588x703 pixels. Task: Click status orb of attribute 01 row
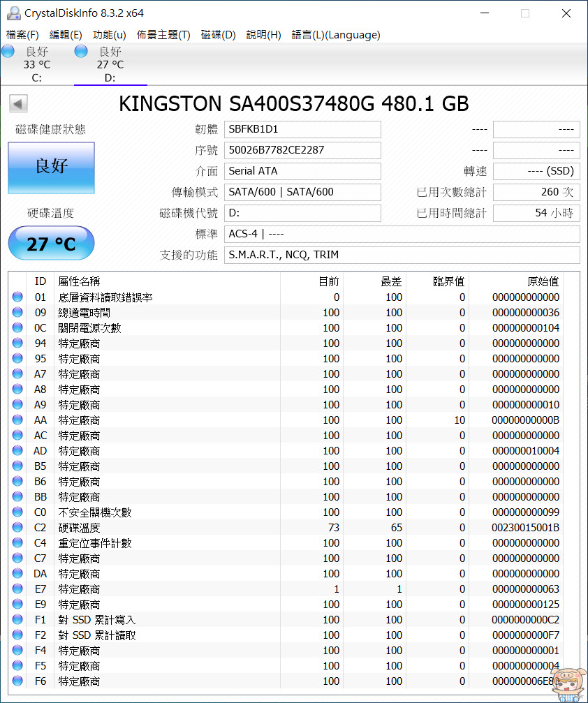click(x=17, y=297)
